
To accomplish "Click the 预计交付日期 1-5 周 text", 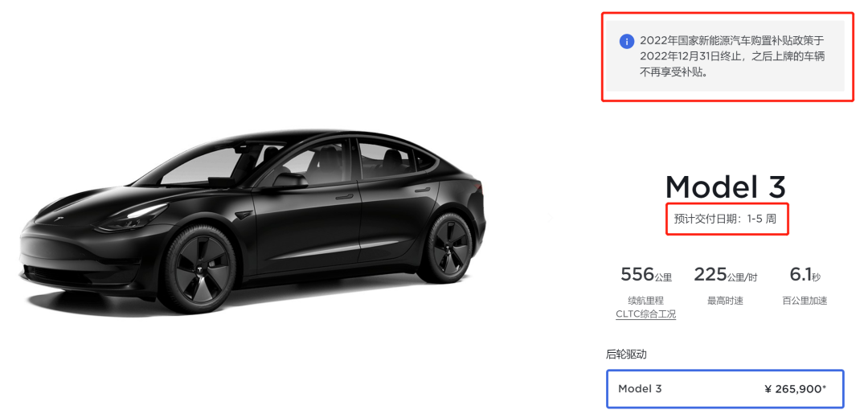I will 725,219.
